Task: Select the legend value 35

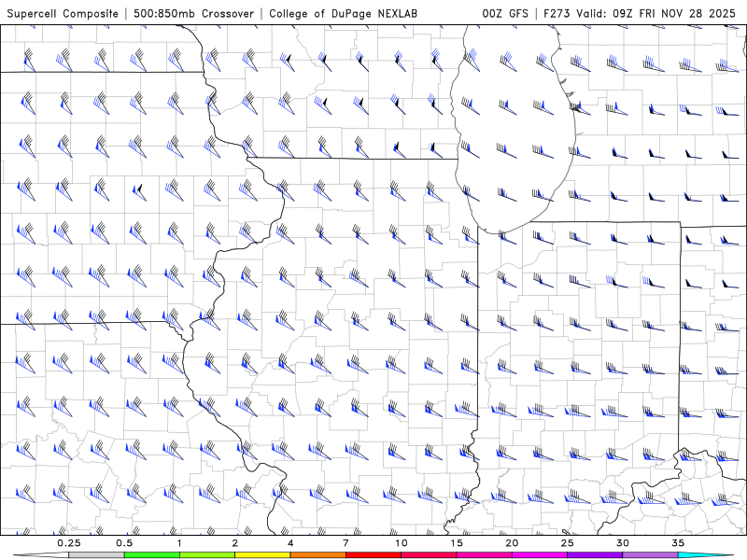Action: 678,543
